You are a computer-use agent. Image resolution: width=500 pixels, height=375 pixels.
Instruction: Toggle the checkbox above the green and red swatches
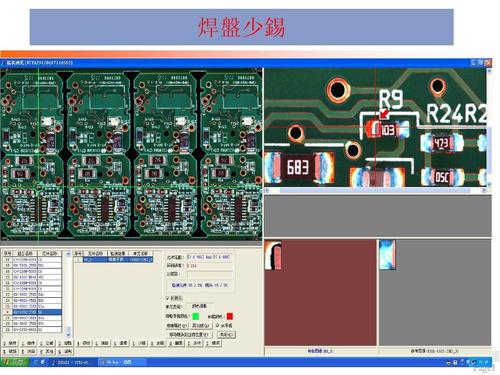[167, 298]
